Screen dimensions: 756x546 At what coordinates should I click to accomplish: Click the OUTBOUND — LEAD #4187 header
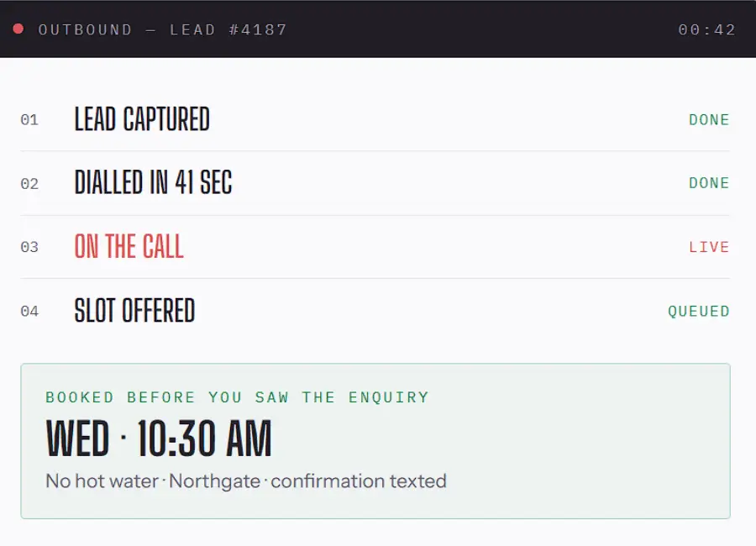click(x=162, y=30)
